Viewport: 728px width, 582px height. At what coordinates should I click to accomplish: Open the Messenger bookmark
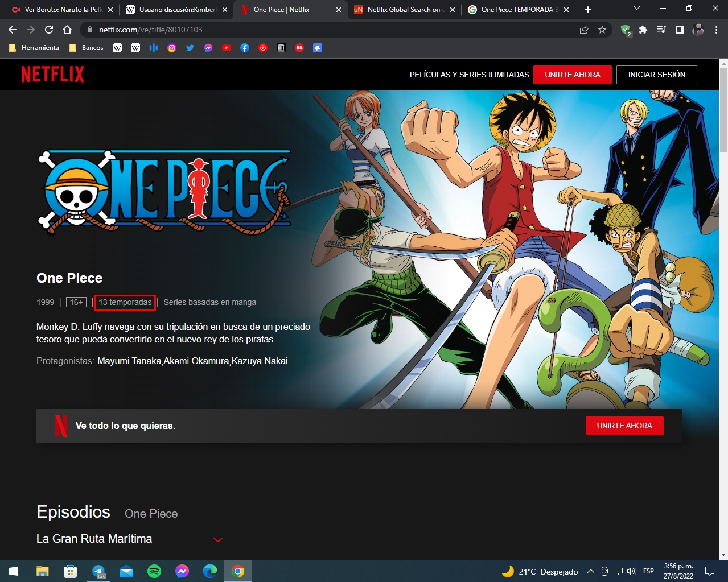point(208,48)
